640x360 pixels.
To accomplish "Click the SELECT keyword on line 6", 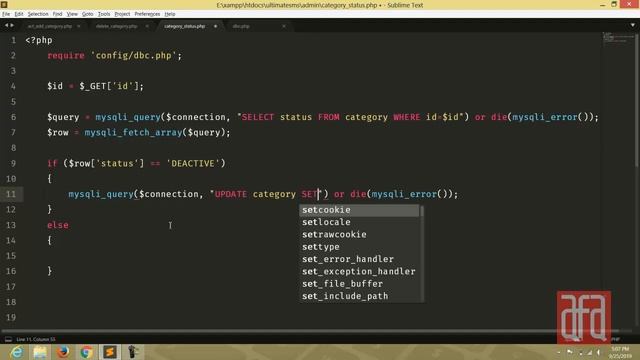I will click(x=258, y=117).
